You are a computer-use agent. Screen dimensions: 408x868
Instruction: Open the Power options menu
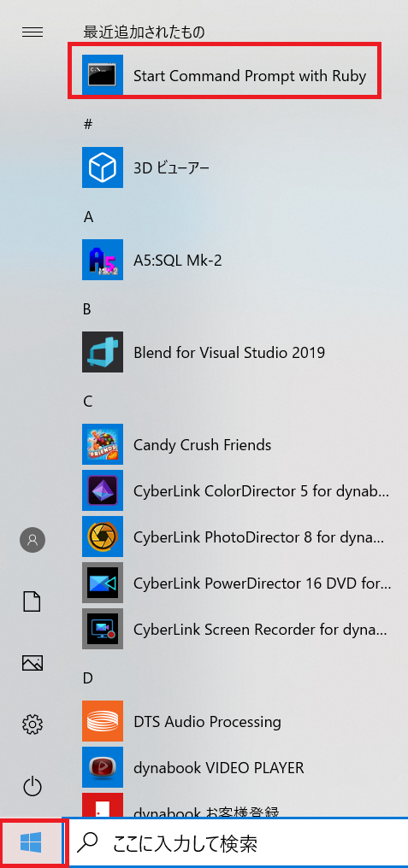[33, 785]
